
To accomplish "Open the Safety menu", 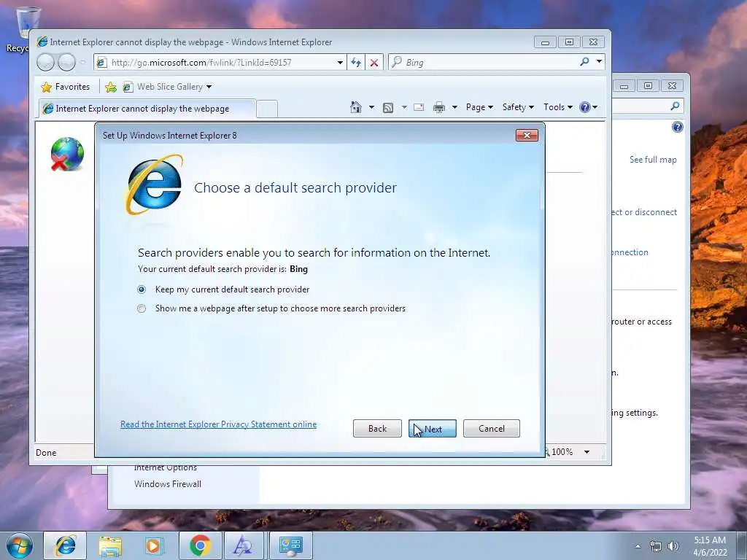I will (518, 107).
